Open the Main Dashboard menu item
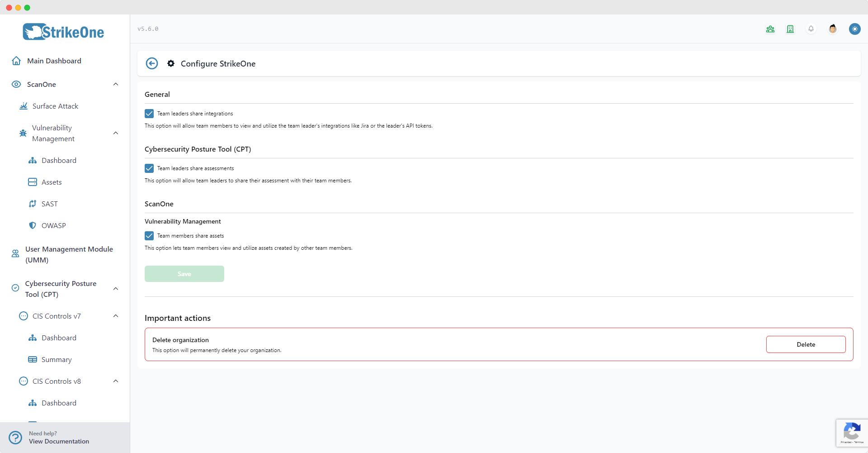Viewport: 868px width, 453px height. (54, 61)
